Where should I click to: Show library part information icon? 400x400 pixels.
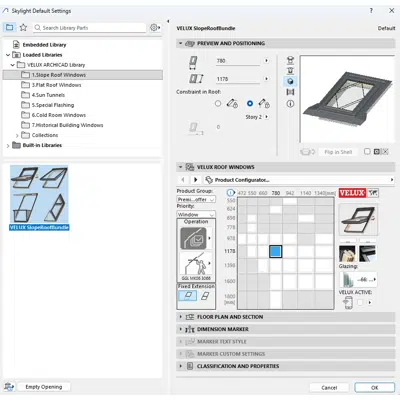point(290,104)
